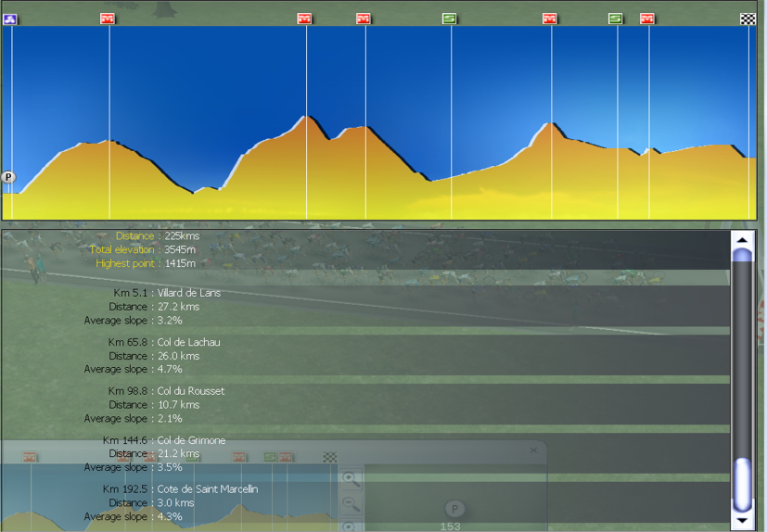Click the fourth red mountain marker icon

(x=550, y=19)
